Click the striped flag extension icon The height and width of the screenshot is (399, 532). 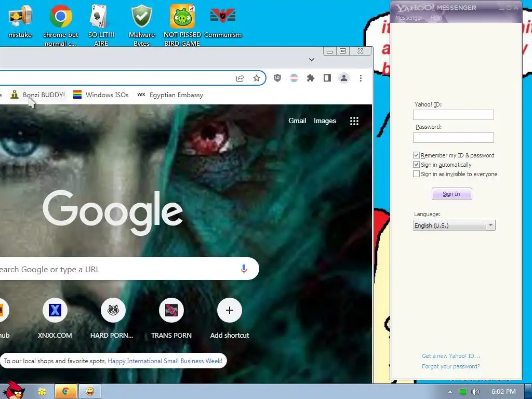[x=294, y=78]
